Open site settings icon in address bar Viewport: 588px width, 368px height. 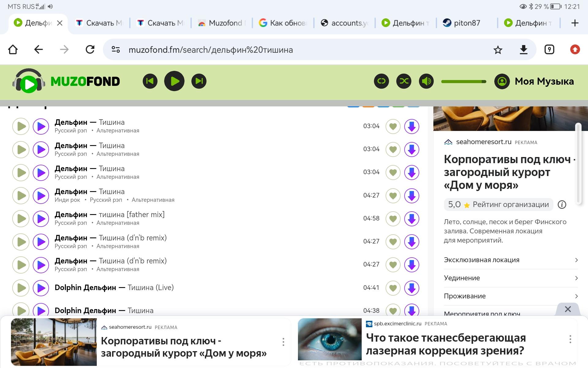pyautogui.click(x=116, y=49)
